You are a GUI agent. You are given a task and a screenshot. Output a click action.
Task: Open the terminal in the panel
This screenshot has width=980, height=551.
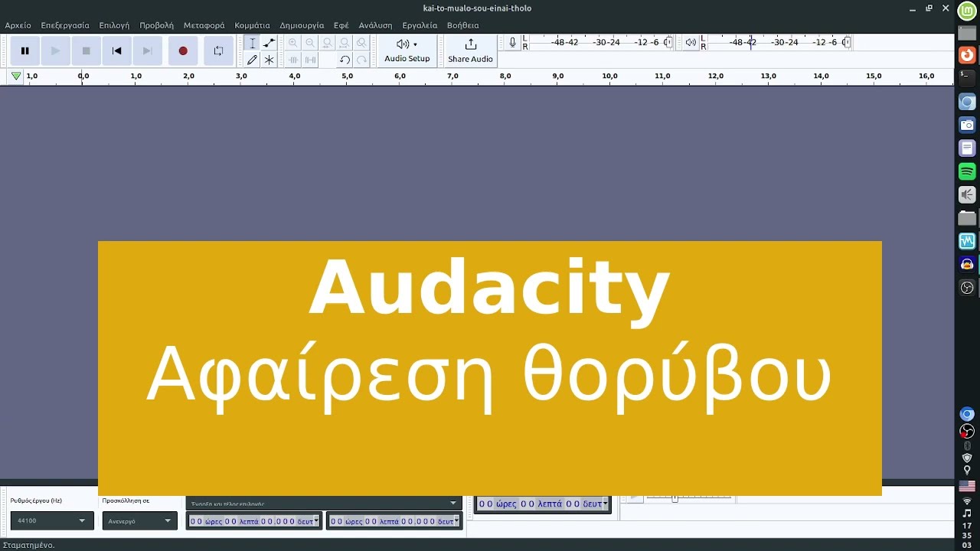point(967,77)
